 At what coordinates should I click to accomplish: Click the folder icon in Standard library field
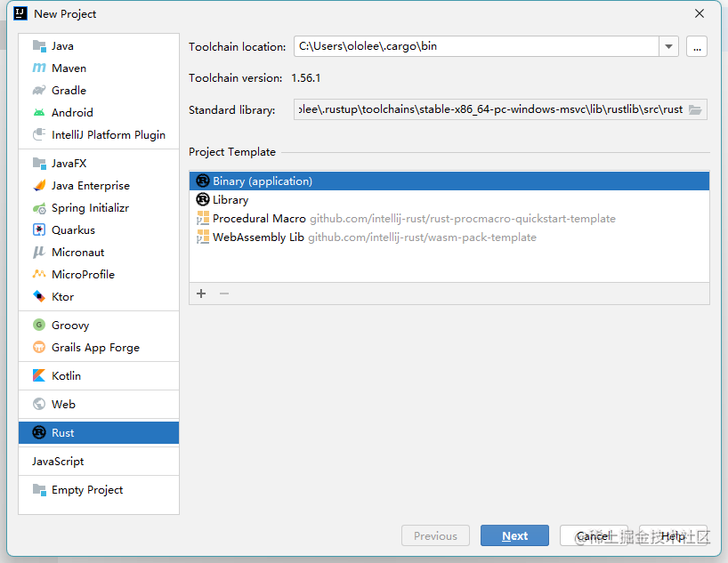point(696,109)
